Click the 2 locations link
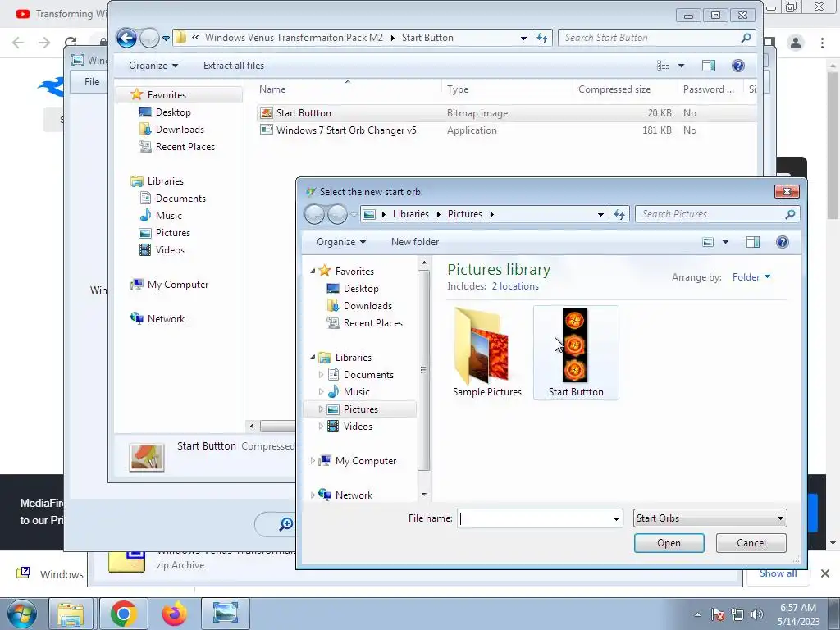 [x=515, y=286]
